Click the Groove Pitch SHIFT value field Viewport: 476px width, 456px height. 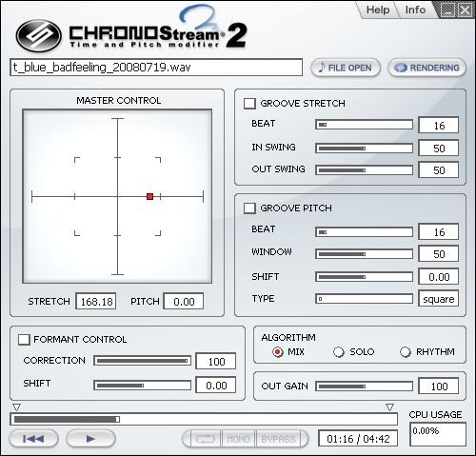(439, 276)
